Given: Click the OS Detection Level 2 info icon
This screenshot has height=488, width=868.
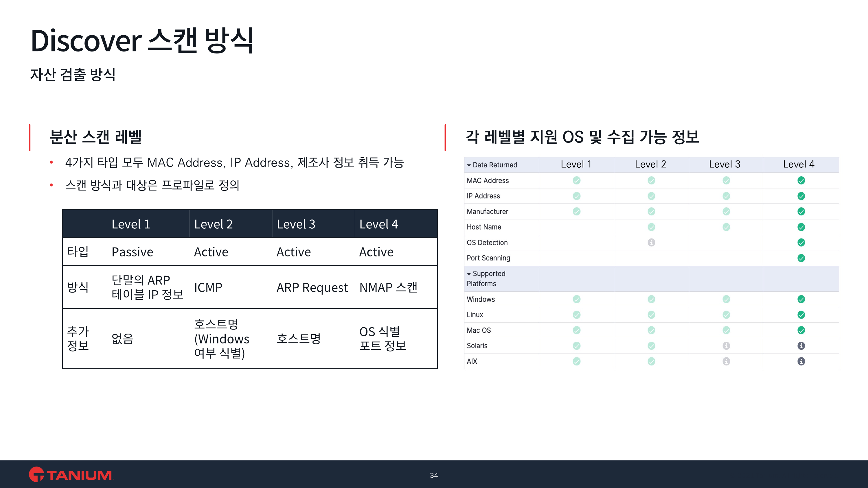Looking at the screenshot, I should tap(651, 243).
